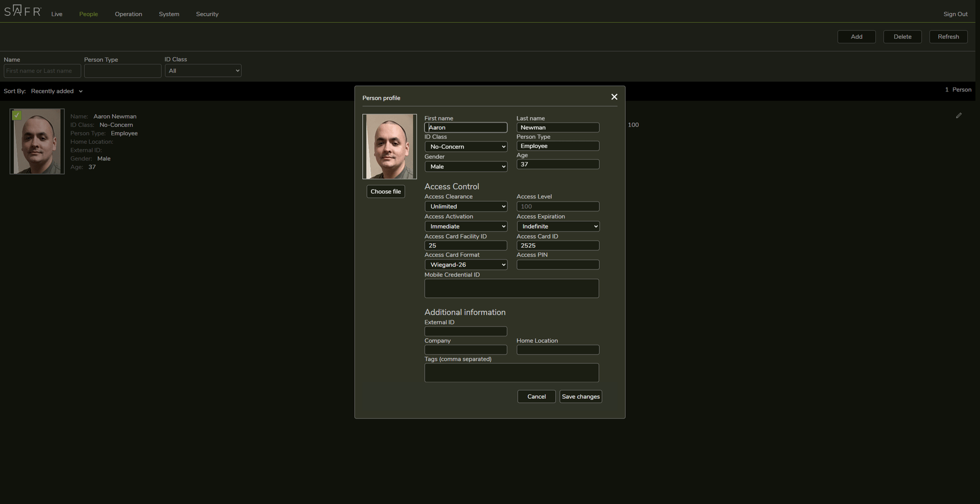The width and height of the screenshot is (980, 504).
Task: Open the Sort By selector
Action: point(57,91)
